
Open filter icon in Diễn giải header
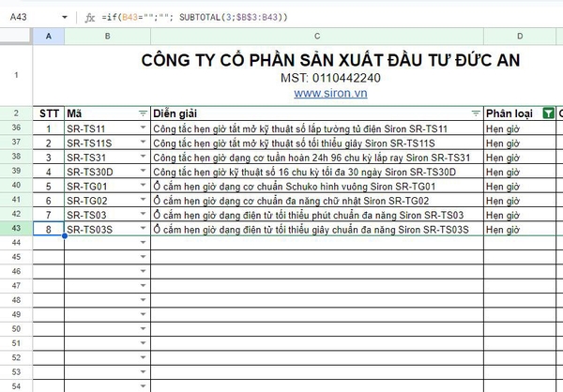[476, 113]
